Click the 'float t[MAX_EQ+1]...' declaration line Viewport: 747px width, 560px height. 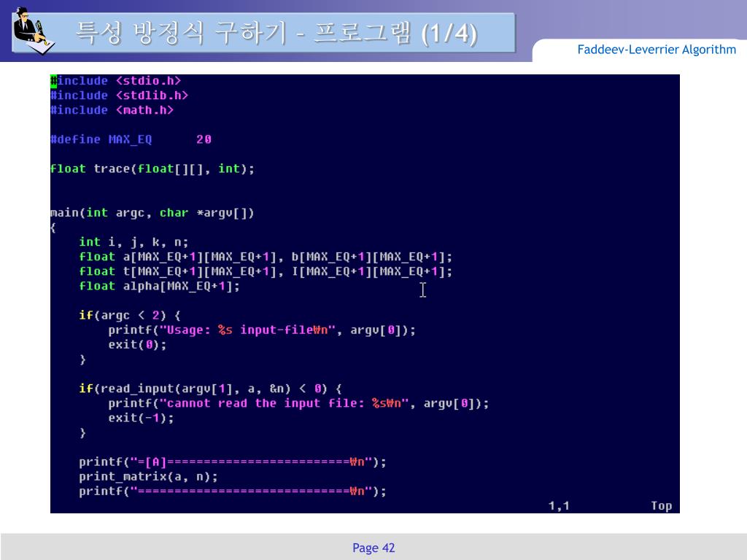266,272
